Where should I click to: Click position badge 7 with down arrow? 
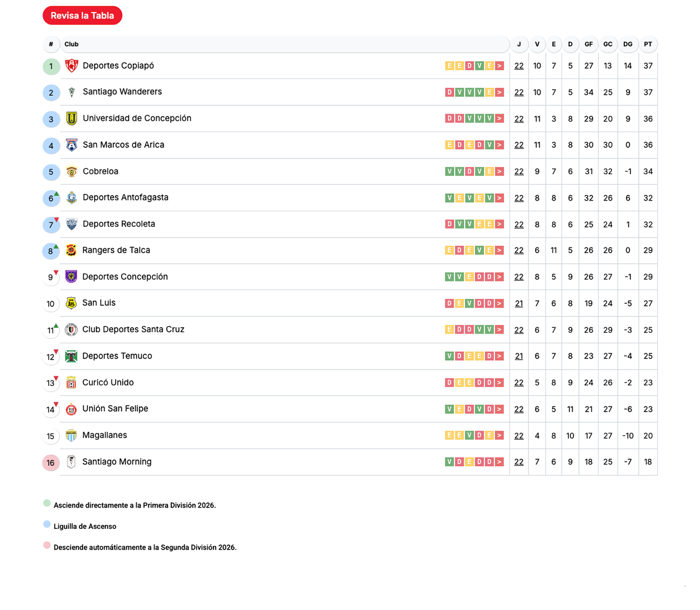pos(51,225)
